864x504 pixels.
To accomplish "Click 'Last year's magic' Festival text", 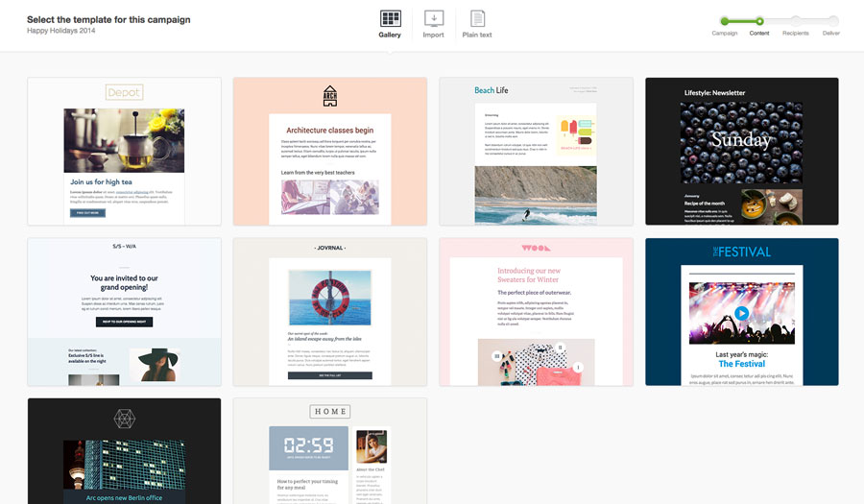I will [x=742, y=355].
